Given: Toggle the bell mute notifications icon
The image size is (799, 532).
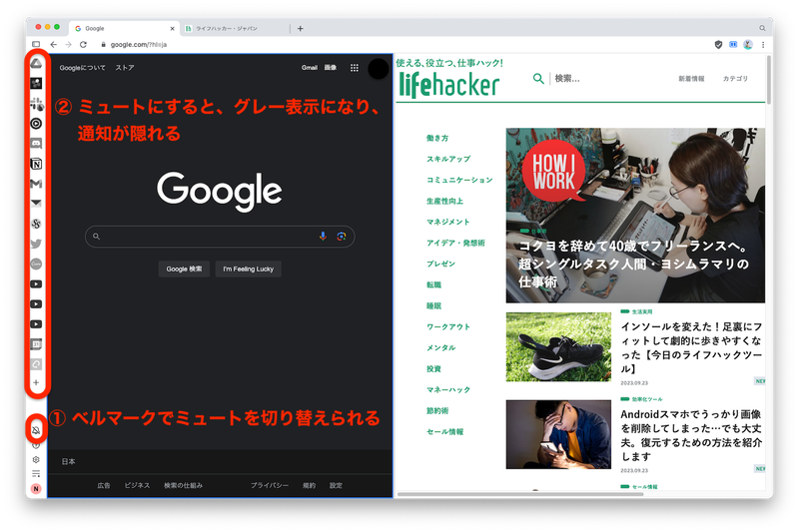Looking at the screenshot, I should [x=36, y=431].
